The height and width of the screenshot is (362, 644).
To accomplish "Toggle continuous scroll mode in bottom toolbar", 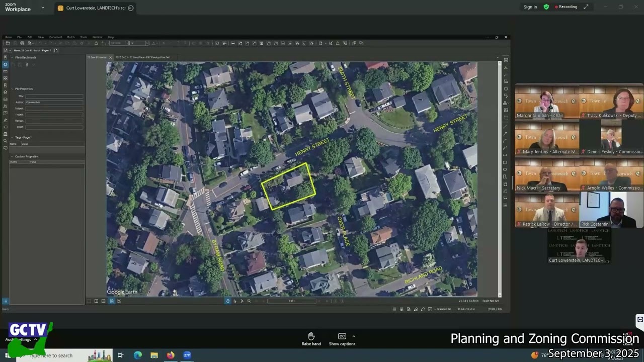I will [x=103, y=301].
